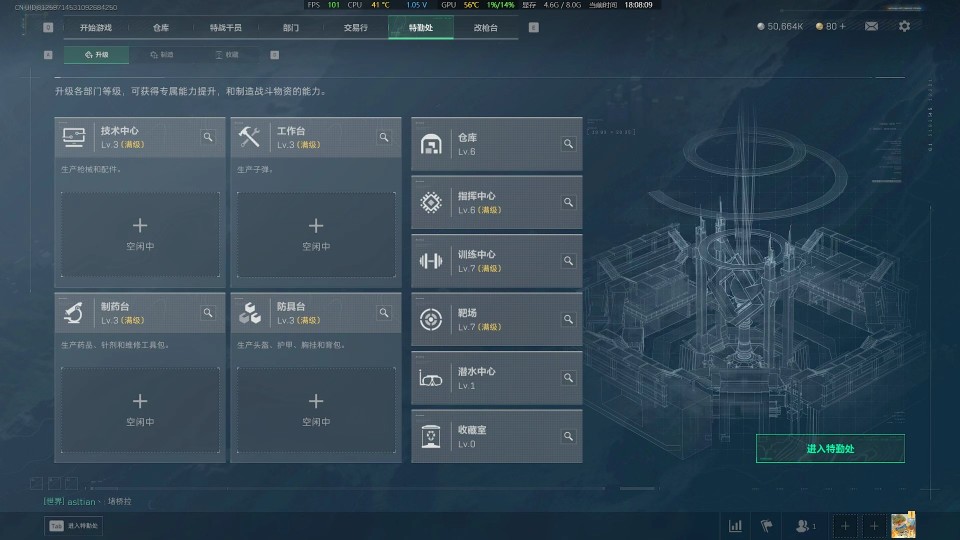Open the mail envelope icon

871,26
